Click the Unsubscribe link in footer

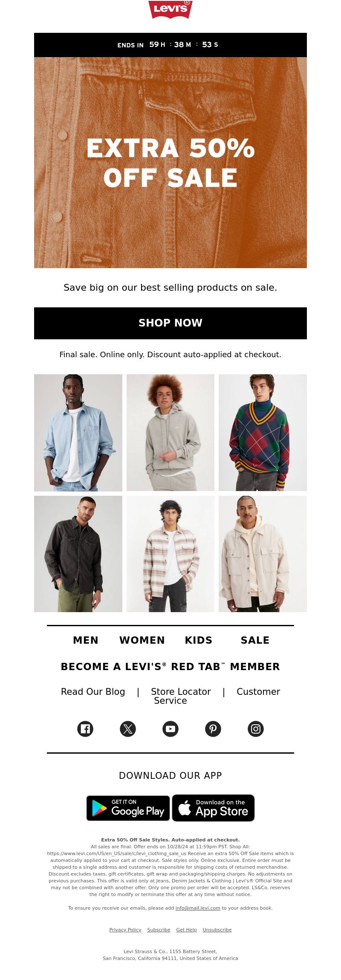point(217,930)
